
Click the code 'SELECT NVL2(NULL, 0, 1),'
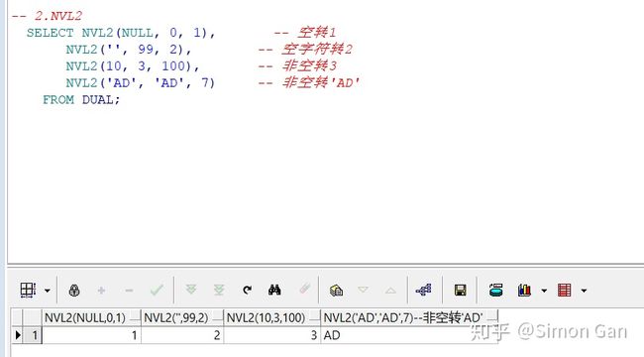point(121,33)
